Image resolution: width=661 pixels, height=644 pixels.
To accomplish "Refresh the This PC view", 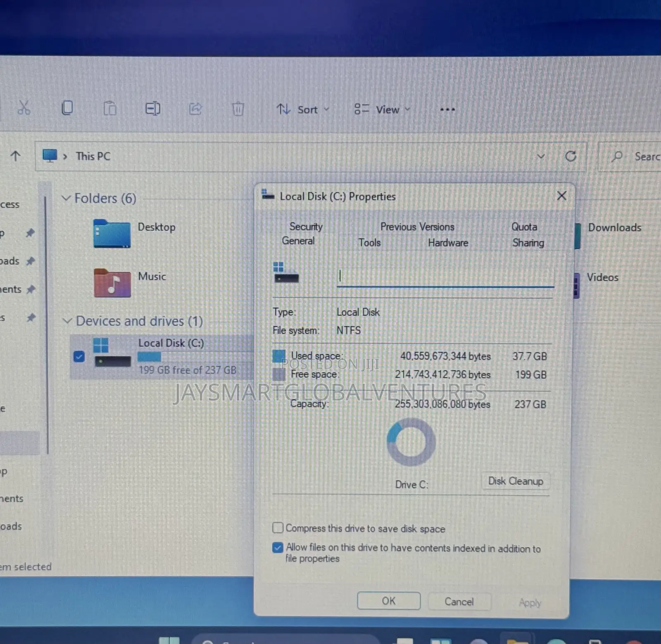I will pyautogui.click(x=571, y=156).
